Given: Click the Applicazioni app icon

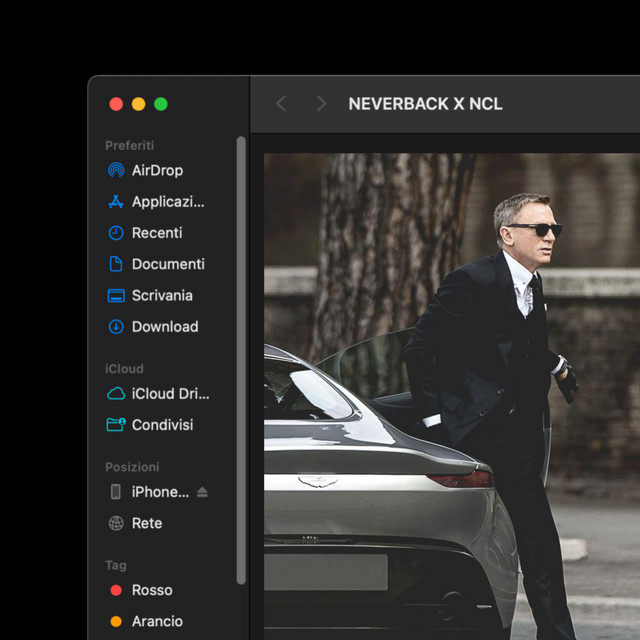Looking at the screenshot, I should tap(116, 202).
